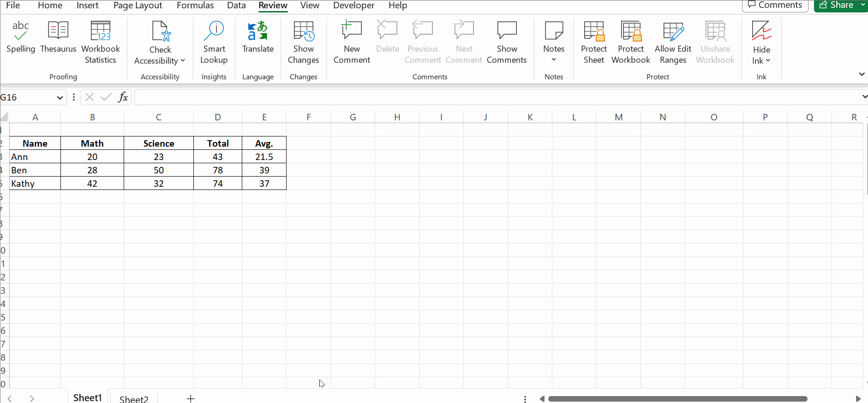Expand the Check Accessibility dropdown arrow
868x403 pixels.
pos(183,61)
